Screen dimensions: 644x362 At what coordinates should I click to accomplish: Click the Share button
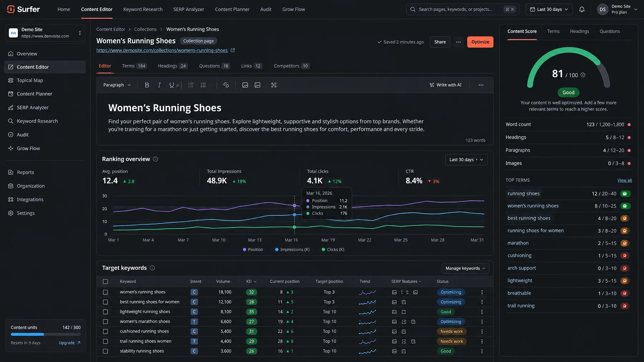(440, 42)
